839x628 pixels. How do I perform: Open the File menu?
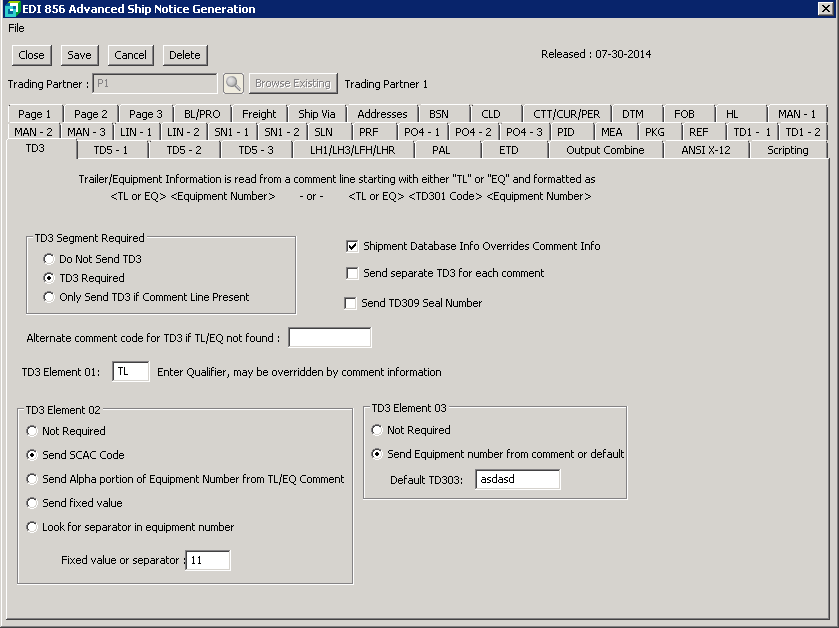(x=16, y=28)
